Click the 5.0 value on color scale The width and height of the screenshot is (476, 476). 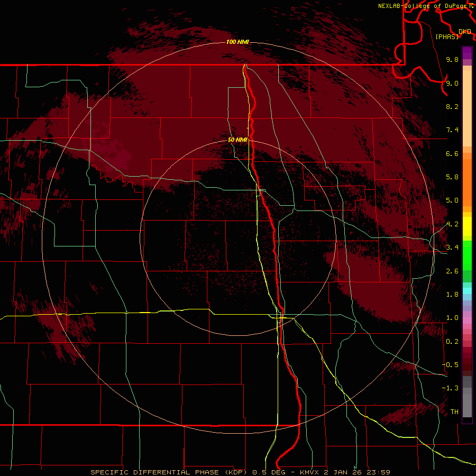point(452,200)
